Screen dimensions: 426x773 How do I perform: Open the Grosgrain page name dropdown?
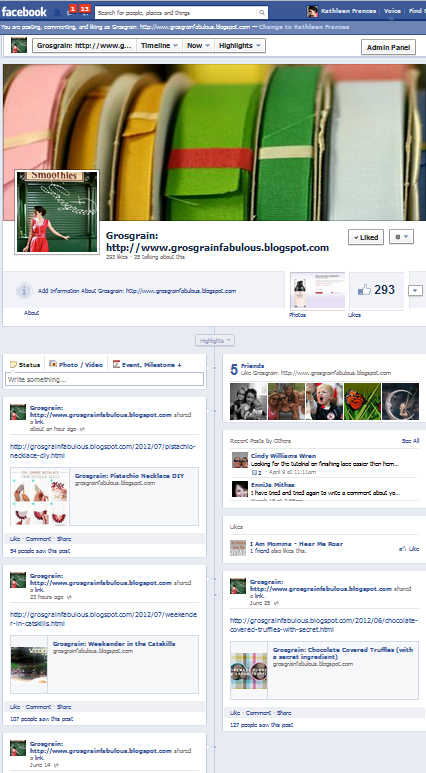click(x=84, y=45)
